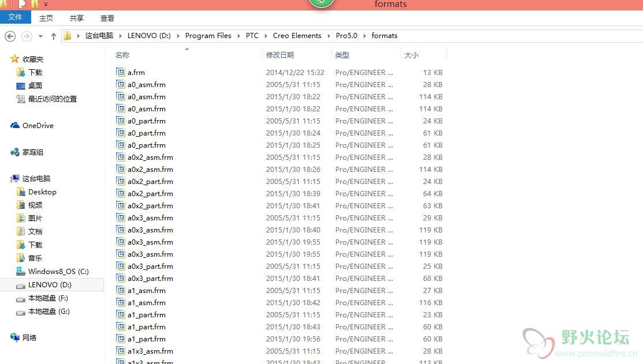The width and height of the screenshot is (643, 364).
Task: Open the 音乐 folder icon in sidebar
Action: point(21,258)
